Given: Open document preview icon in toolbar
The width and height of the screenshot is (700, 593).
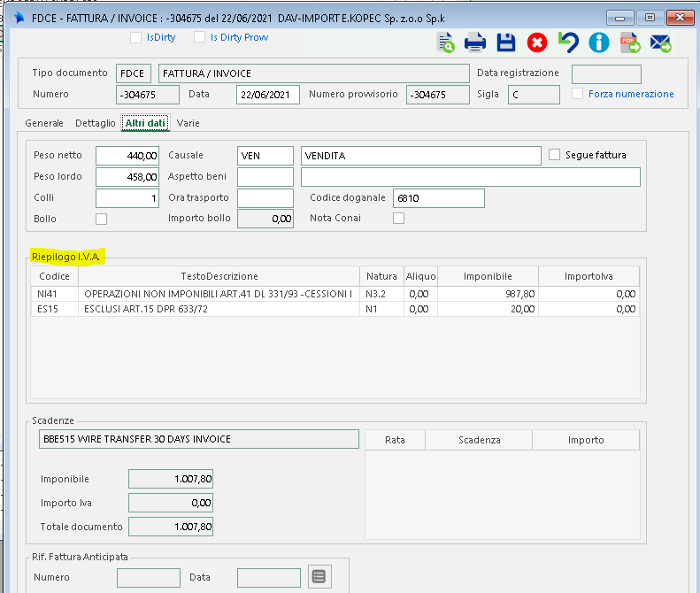Looking at the screenshot, I should (x=446, y=42).
